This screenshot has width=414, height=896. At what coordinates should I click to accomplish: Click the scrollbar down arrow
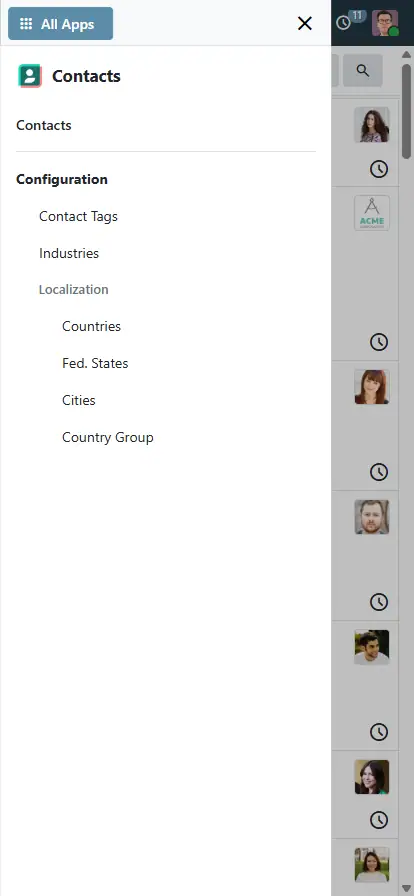tap(407, 889)
